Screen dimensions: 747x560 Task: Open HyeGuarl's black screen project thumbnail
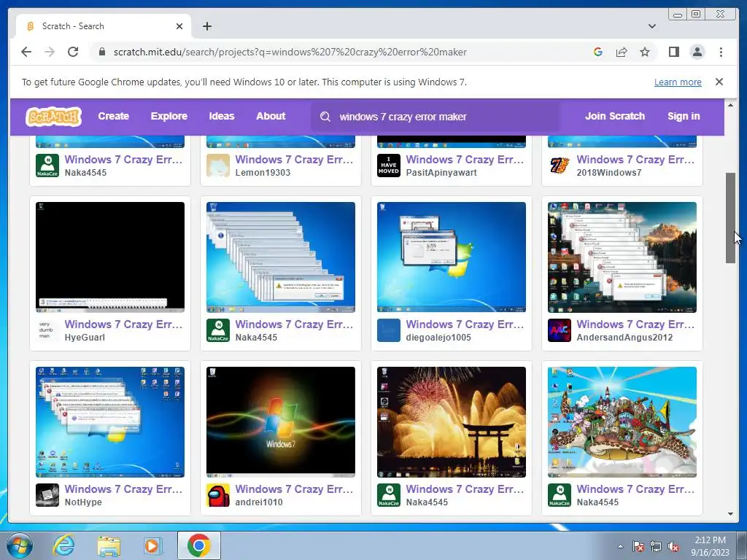pos(110,257)
